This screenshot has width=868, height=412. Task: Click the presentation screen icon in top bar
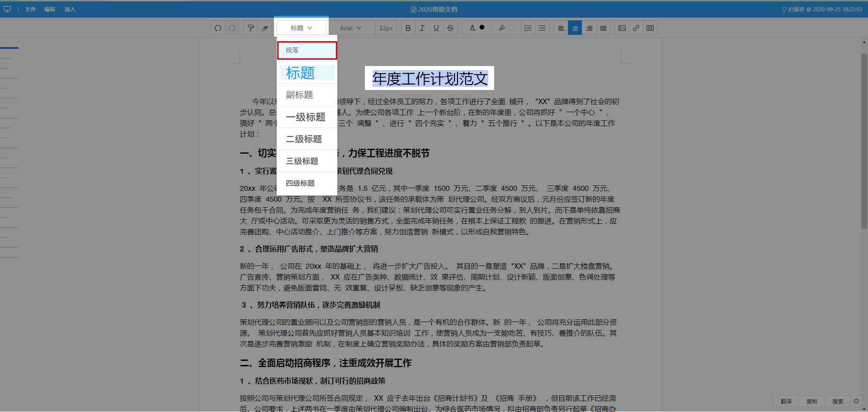(7, 9)
